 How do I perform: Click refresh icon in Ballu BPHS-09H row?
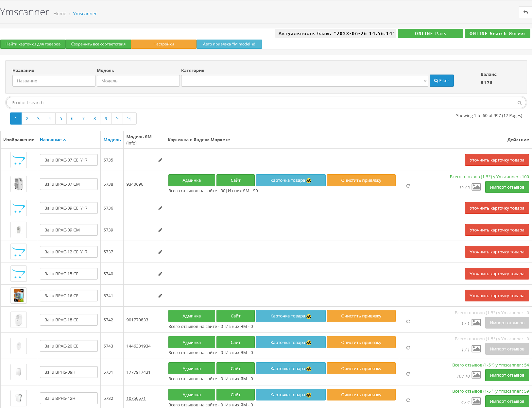(408, 374)
